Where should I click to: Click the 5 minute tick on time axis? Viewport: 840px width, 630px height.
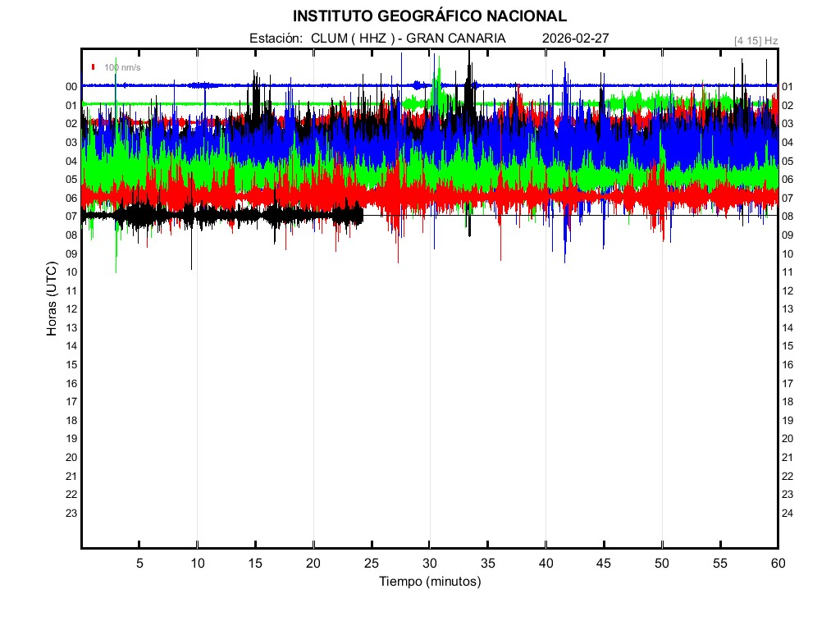[x=139, y=563]
